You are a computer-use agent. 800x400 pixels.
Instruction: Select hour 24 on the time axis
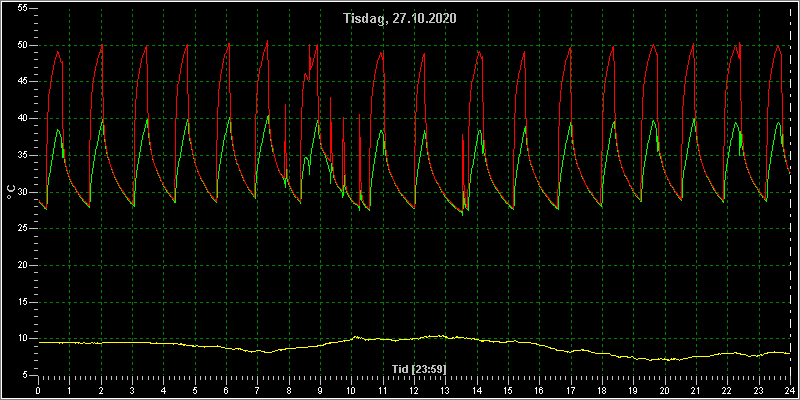tap(790, 390)
